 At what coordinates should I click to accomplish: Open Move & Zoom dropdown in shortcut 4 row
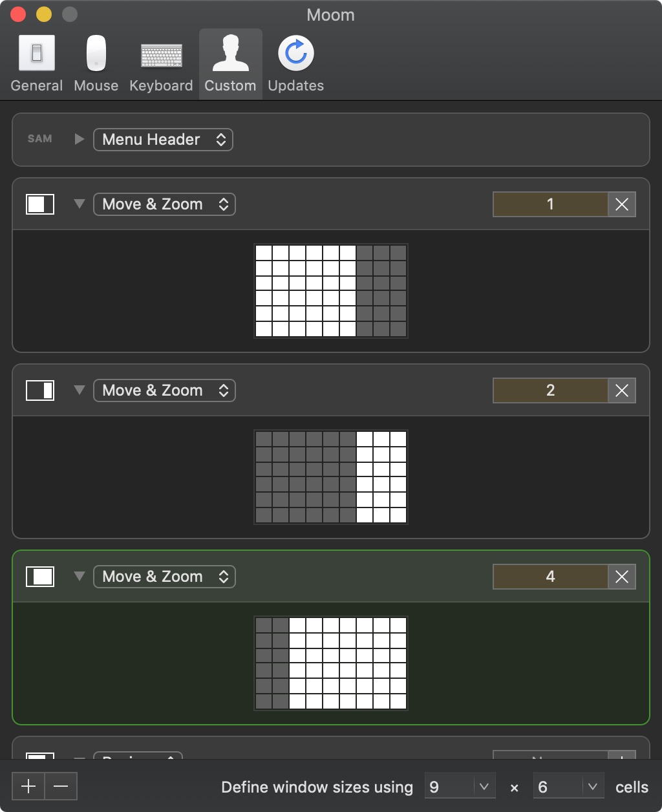165,577
